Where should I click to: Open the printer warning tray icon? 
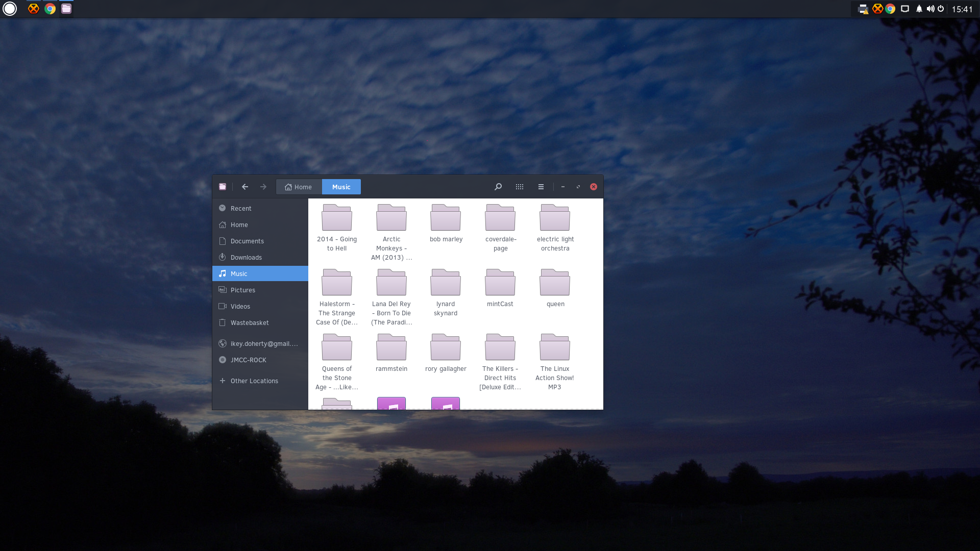(x=863, y=9)
